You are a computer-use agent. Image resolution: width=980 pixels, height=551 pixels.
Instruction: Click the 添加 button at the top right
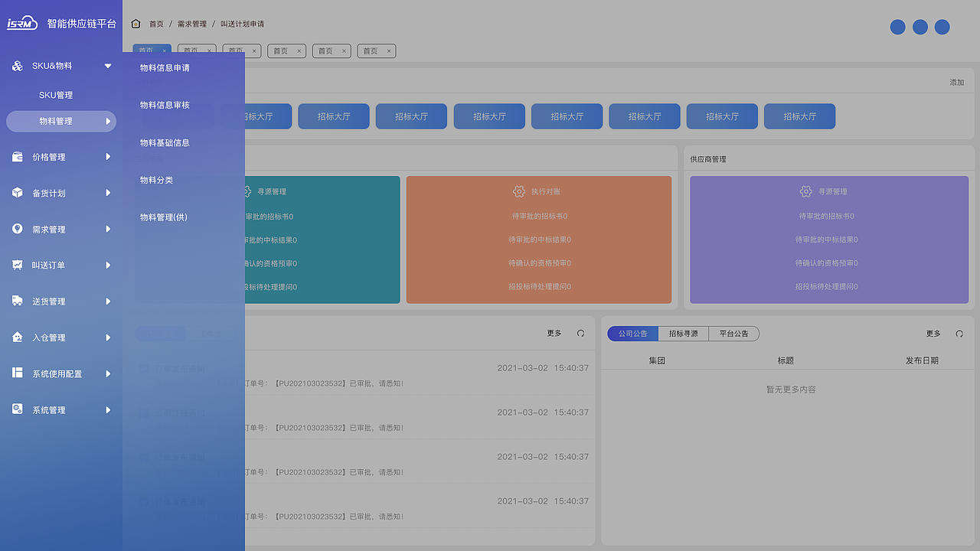click(957, 82)
